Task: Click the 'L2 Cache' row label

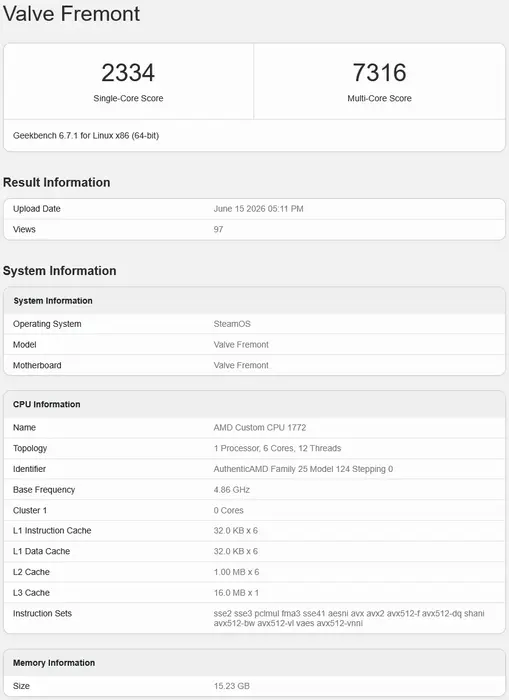Action: pos(31,572)
